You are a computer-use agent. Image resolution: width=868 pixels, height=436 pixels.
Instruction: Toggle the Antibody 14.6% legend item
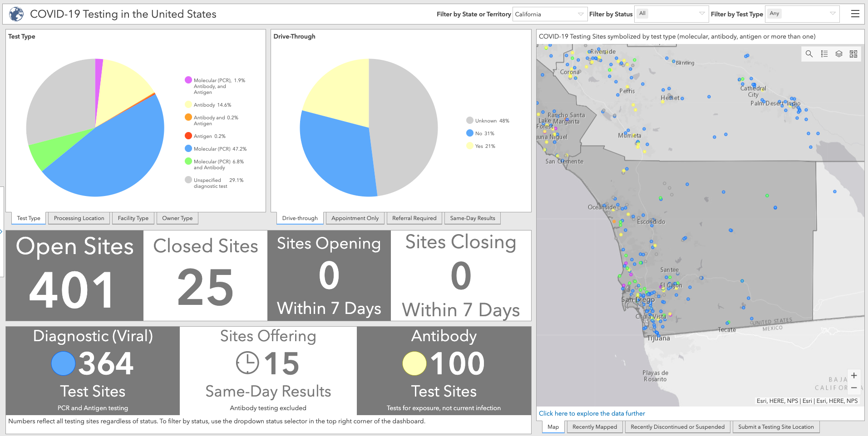coord(208,105)
